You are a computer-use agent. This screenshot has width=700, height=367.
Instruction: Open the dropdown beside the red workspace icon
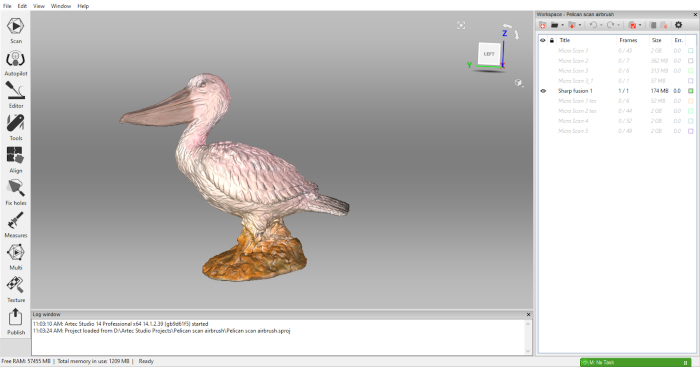click(x=640, y=25)
